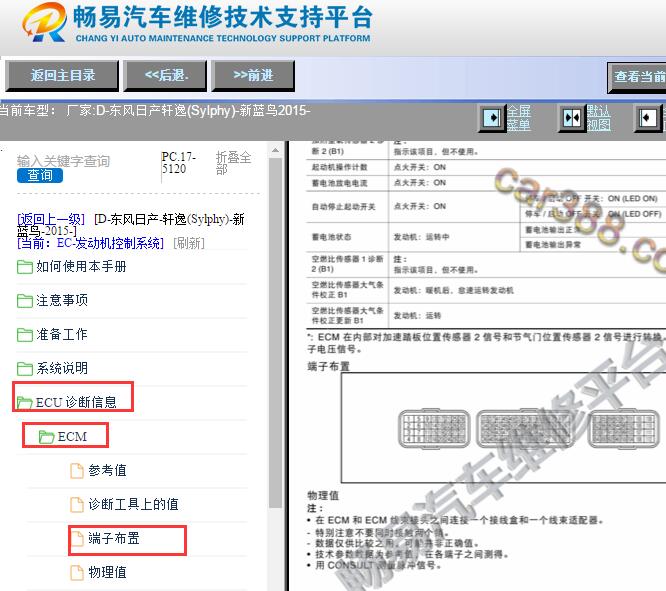
Task: Click the 畅易 R logo
Action: pos(45,23)
